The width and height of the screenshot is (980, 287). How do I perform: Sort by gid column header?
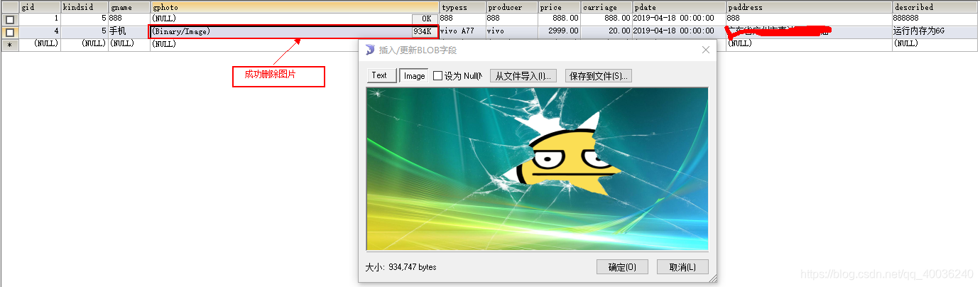40,7
